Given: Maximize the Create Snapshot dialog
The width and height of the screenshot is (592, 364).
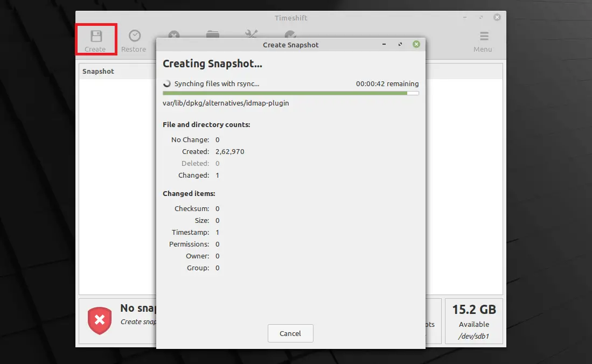Looking at the screenshot, I should pos(400,45).
